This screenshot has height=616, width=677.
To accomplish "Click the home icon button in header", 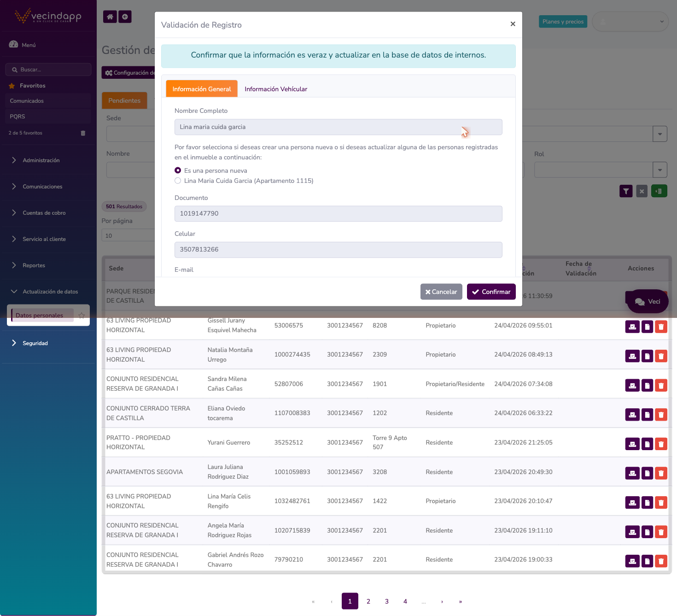I will tap(110, 17).
